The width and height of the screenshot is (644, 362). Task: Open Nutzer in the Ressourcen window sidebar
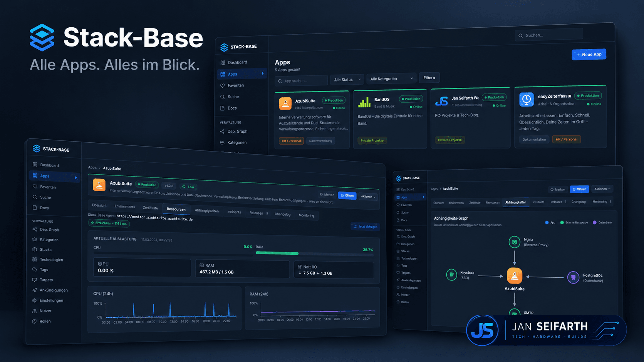(42, 311)
